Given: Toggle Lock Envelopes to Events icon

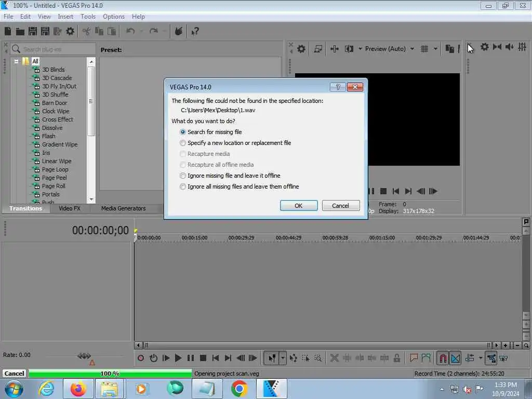Looking at the screenshot, I should (491, 358).
